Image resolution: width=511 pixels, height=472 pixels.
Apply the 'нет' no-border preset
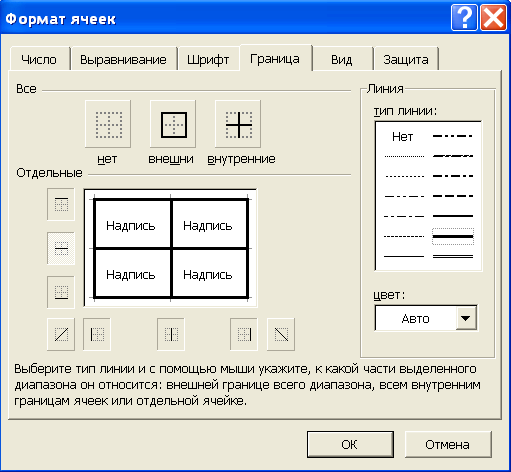[x=108, y=124]
